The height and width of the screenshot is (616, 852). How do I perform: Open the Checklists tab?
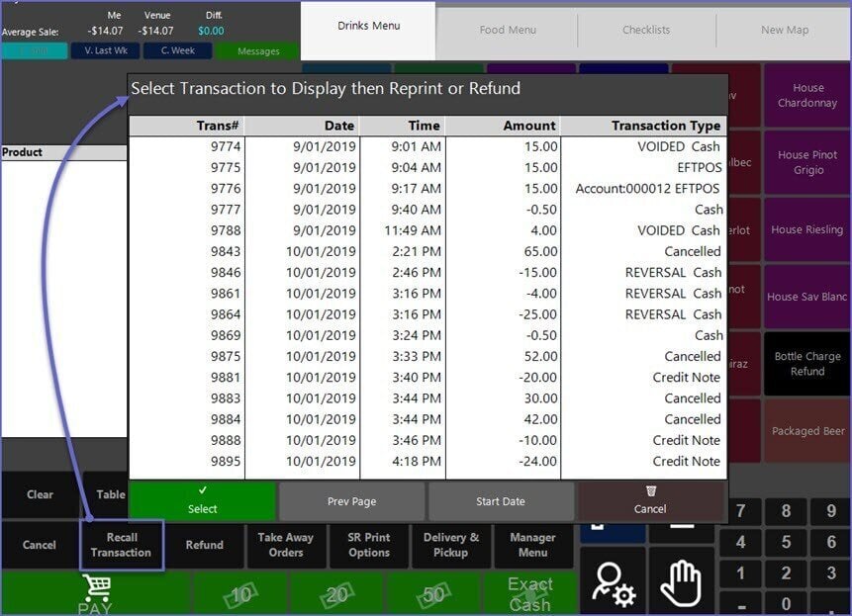(x=646, y=30)
